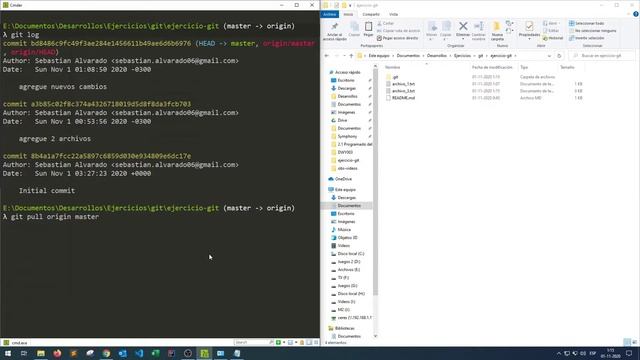Sort by Fecha de modificación column
Screen dimensions: 640x360
tap(492, 67)
